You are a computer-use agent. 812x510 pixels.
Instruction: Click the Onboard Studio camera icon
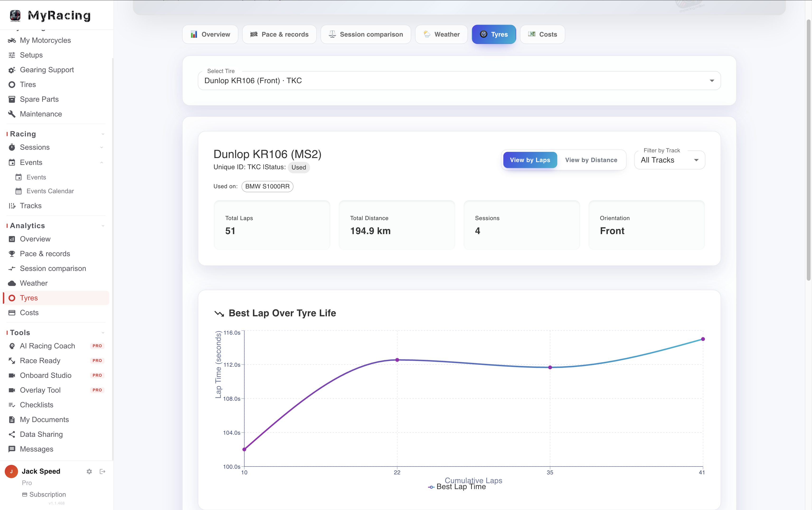coord(12,375)
